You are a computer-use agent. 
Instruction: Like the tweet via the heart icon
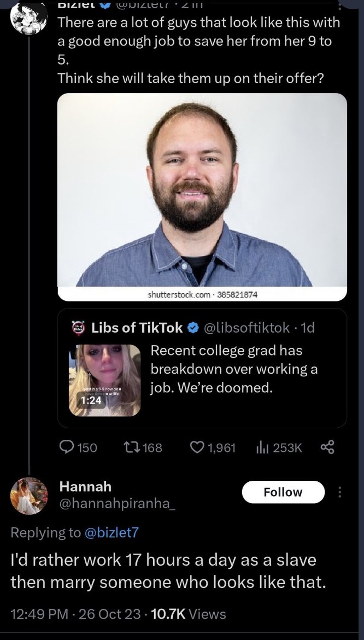[197, 447]
